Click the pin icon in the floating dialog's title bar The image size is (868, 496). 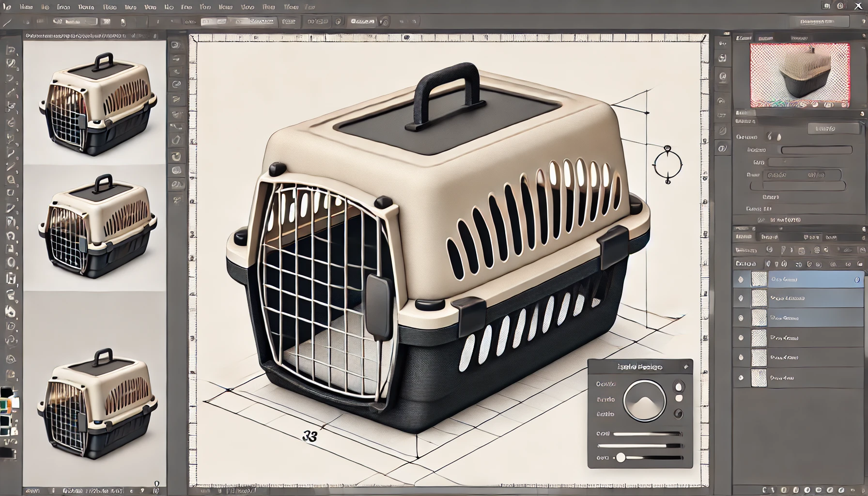[x=686, y=367]
